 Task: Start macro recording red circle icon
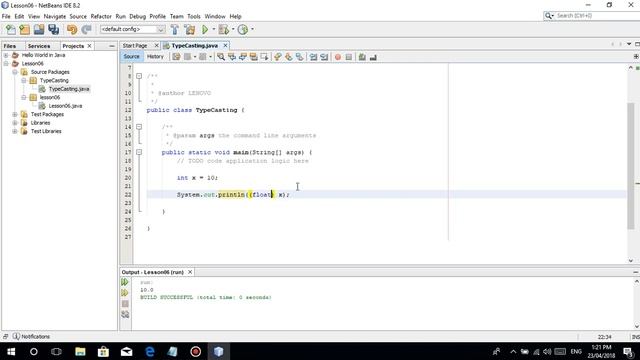tap(338, 57)
